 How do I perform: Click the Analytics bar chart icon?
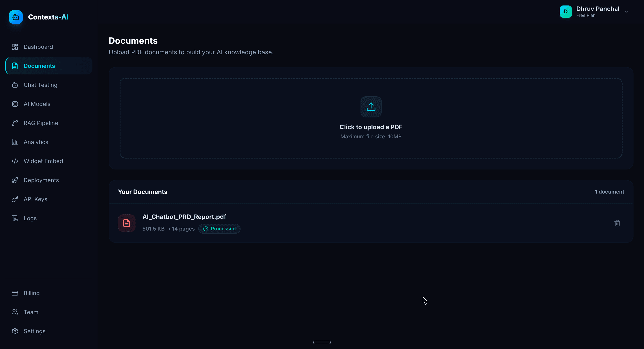click(15, 142)
